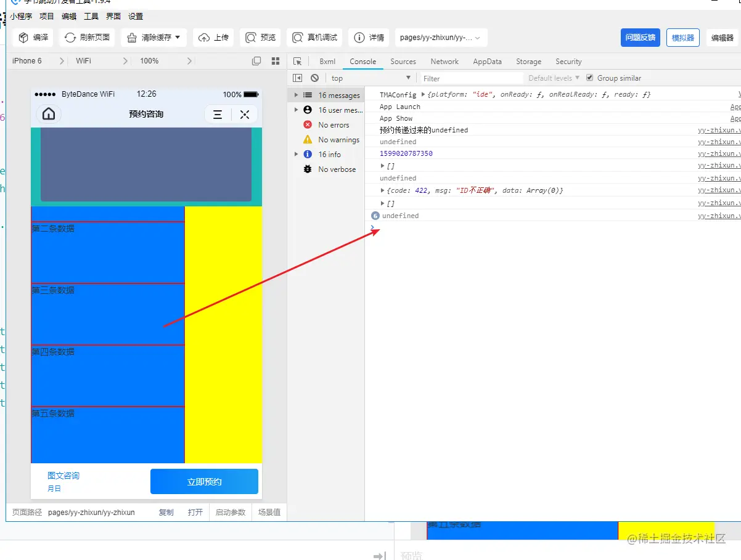
Task: Select the No errors filter
Action: [326, 125]
